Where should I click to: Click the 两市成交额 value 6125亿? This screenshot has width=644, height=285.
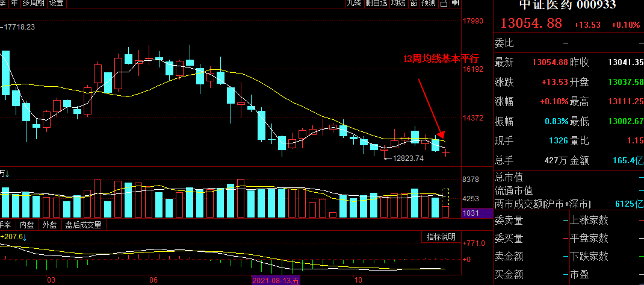(629, 204)
